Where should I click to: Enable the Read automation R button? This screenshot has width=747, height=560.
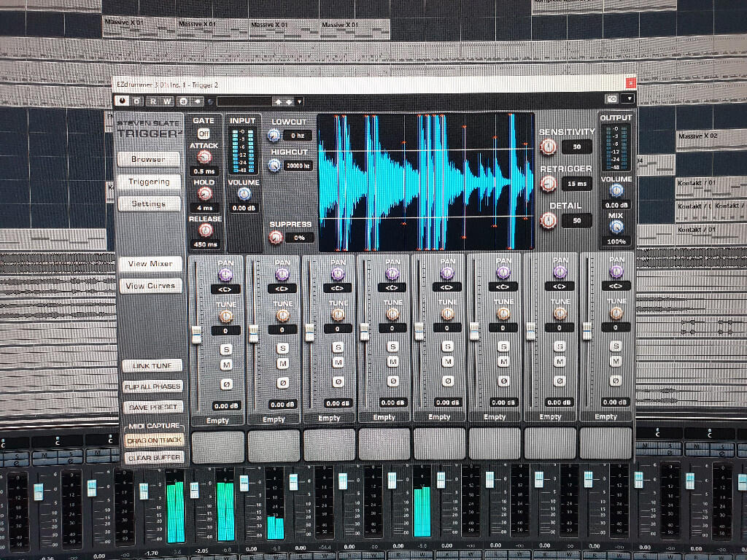point(153,101)
